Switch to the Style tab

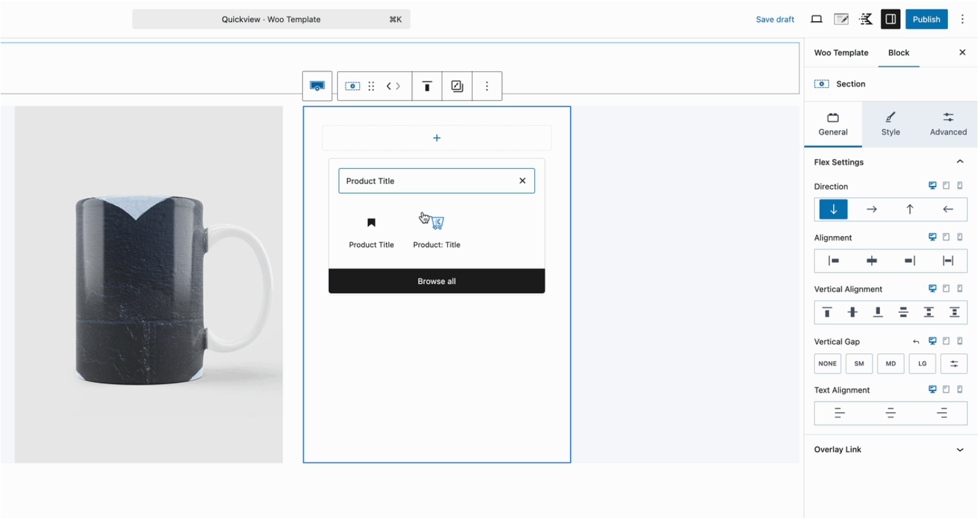pos(890,124)
